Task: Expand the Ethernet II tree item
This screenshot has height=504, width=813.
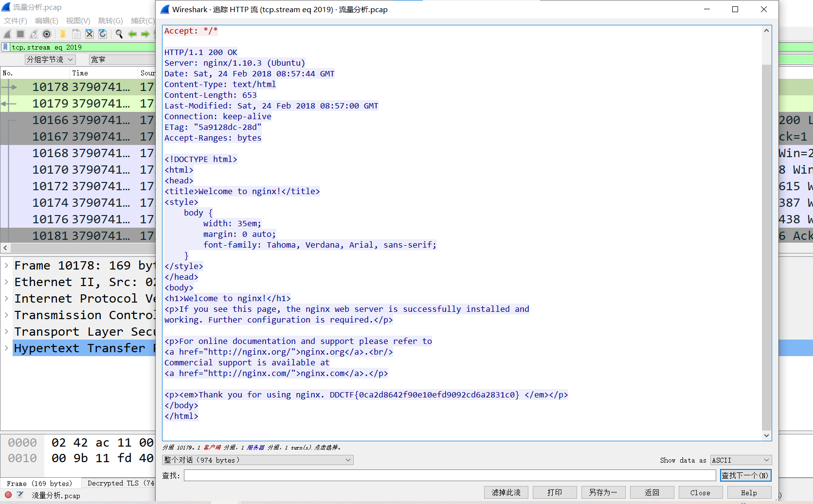Action: [6, 282]
